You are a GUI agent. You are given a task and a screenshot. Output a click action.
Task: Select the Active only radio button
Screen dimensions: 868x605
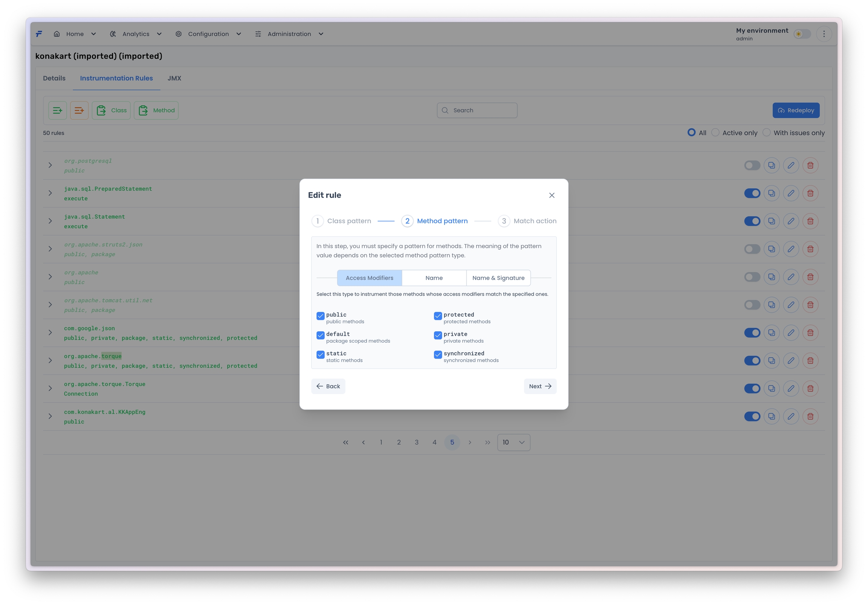(x=715, y=133)
